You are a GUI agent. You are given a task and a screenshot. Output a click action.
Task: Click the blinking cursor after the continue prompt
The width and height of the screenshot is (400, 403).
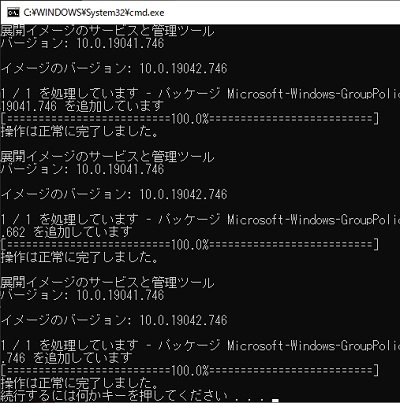pyautogui.click(x=275, y=400)
